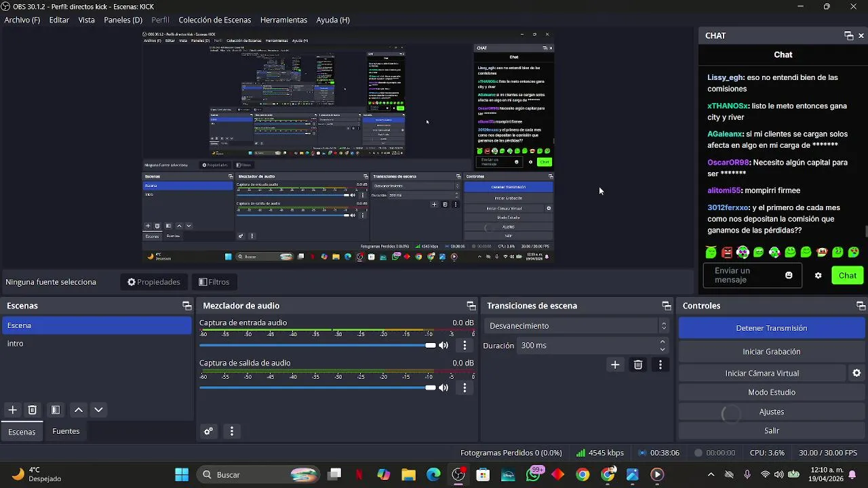The width and height of the screenshot is (868, 488).
Task: Float the CHAT dock panel
Action: (x=848, y=36)
